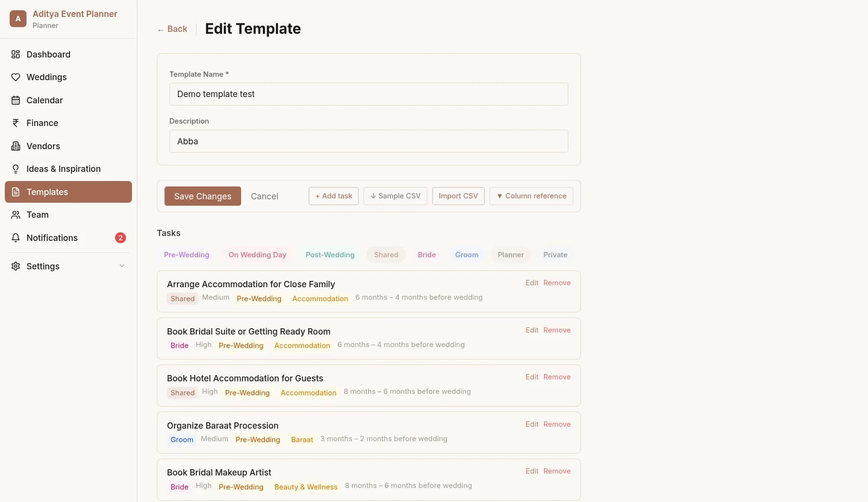This screenshot has width=868, height=502.
Task: Click the Dashboard grid icon
Action: coord(15,54)
